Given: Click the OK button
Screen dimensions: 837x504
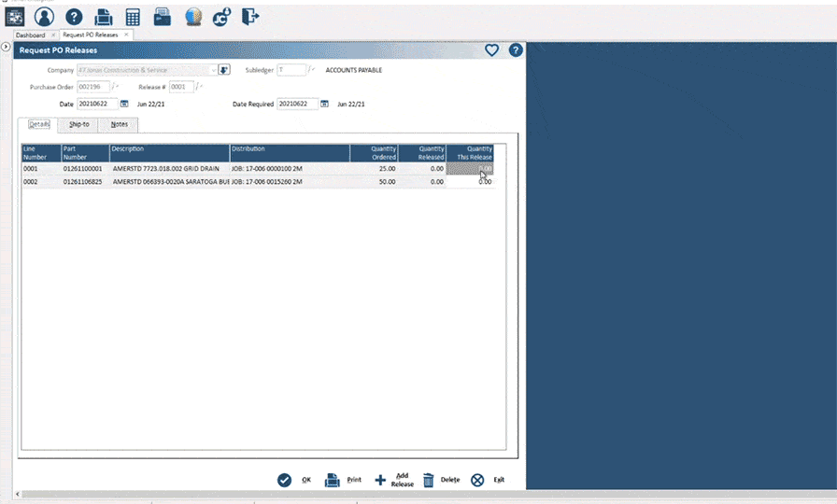Looking at the screenshot, I should click(x=294, y=480).
